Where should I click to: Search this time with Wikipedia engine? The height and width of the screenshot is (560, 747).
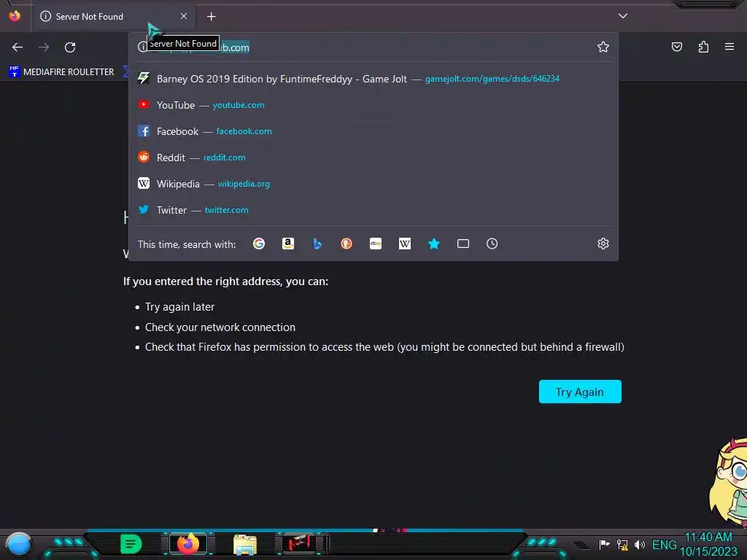click(404, 244)
